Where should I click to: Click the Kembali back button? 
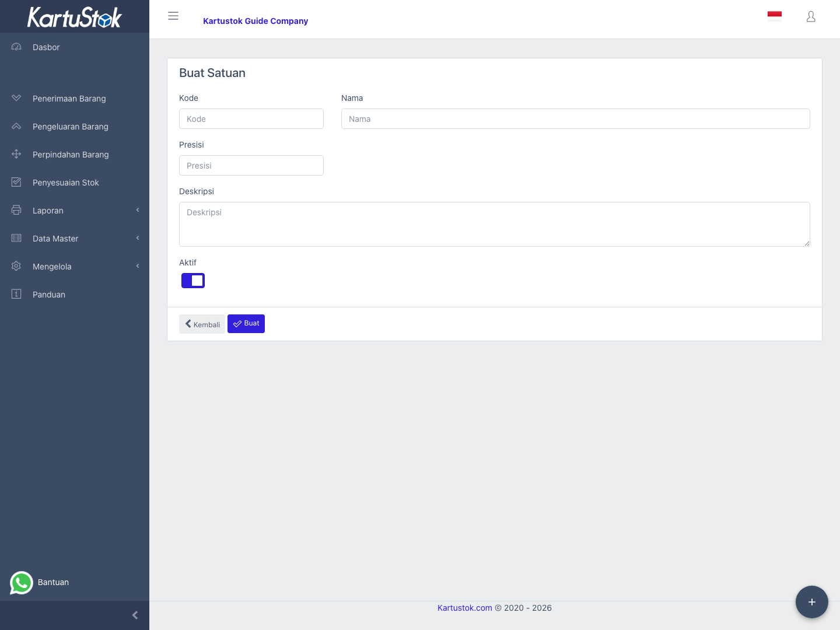pyautogui.click(x=202, y=324)
